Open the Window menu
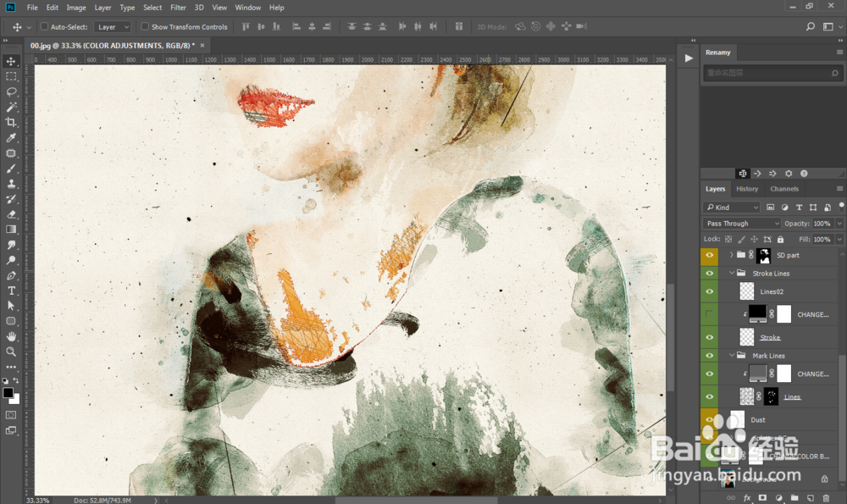847x504 pixels. (x=248, y=8)
